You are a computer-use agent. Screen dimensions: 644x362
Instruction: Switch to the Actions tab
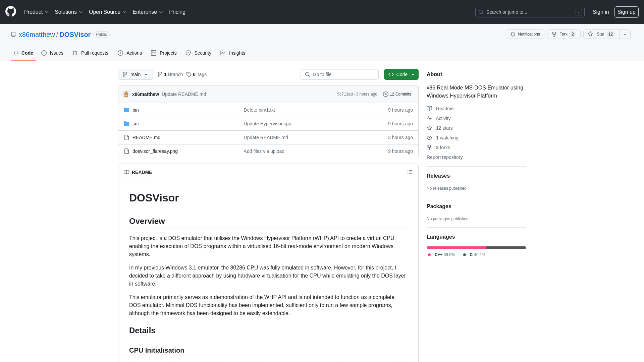pos(130,53)
